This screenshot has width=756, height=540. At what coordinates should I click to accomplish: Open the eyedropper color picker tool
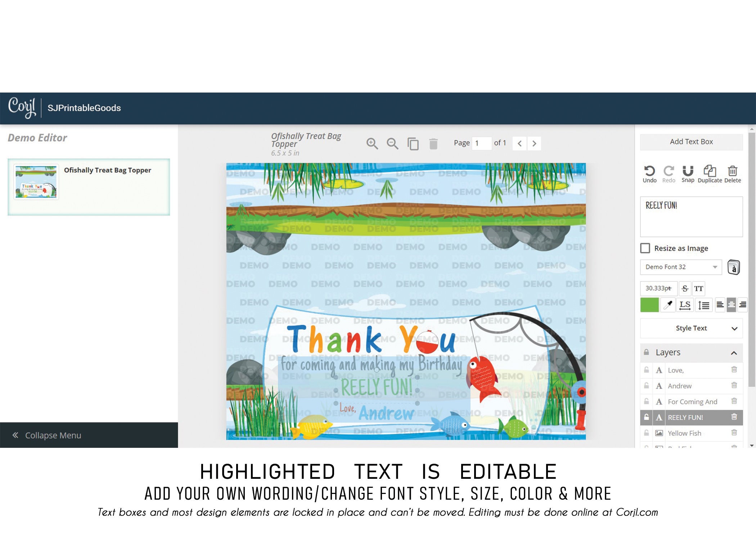pos(668,305)
